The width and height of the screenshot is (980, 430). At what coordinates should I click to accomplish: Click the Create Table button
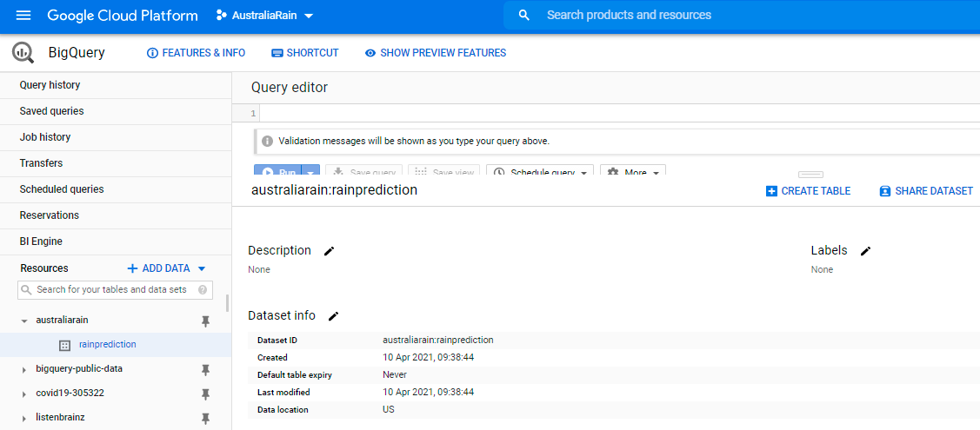coord(808,191)
